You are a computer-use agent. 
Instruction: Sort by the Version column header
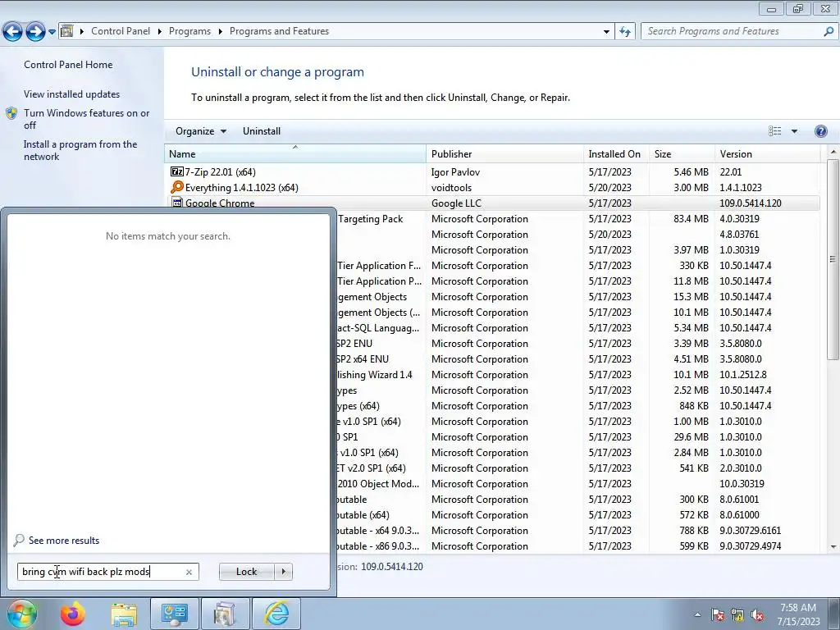767,153
